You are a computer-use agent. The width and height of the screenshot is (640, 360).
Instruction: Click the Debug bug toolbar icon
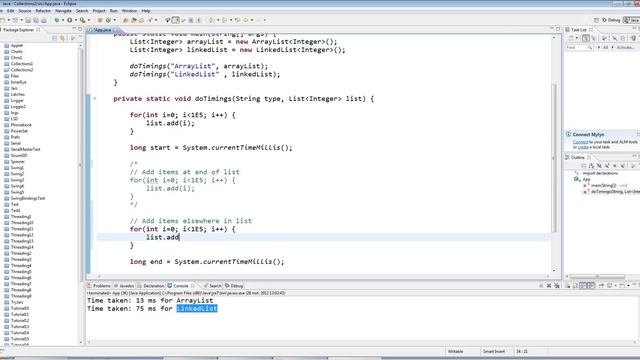pyautogui.click(x=57, y=20)
